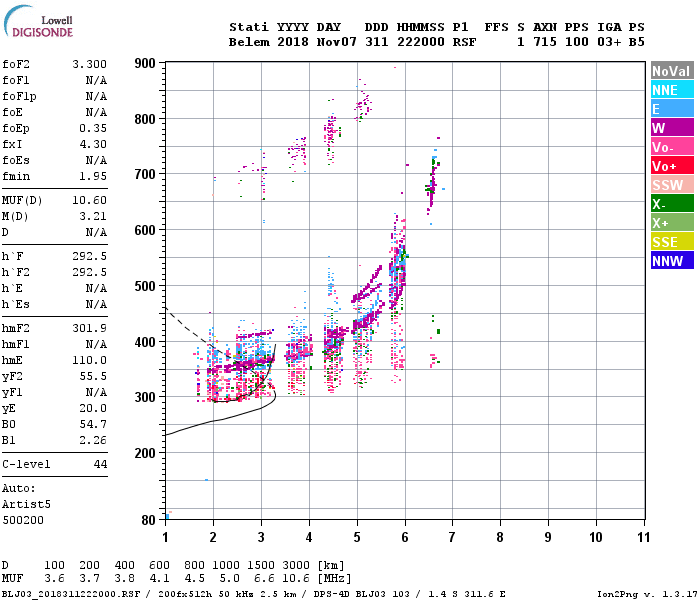The image size is (700, 600).
Task: Click the AXN value 715
Action: [545, 42]
